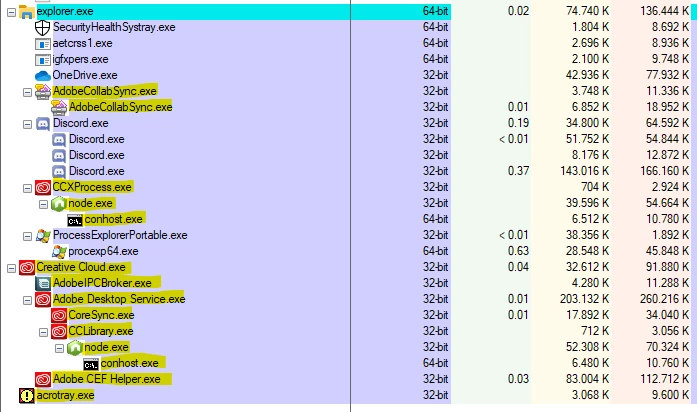Select the SecurityHealthSystray.exe process name
This screenshot has width=697, height=412.
(x=114, y=27)
